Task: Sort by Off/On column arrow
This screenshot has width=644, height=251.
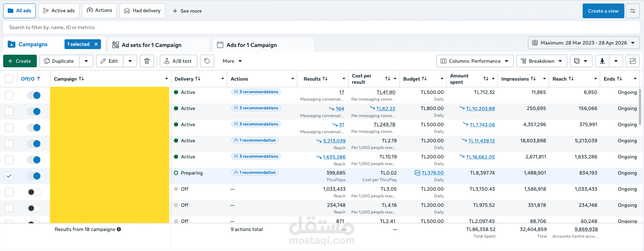Action: click(39, 79)
